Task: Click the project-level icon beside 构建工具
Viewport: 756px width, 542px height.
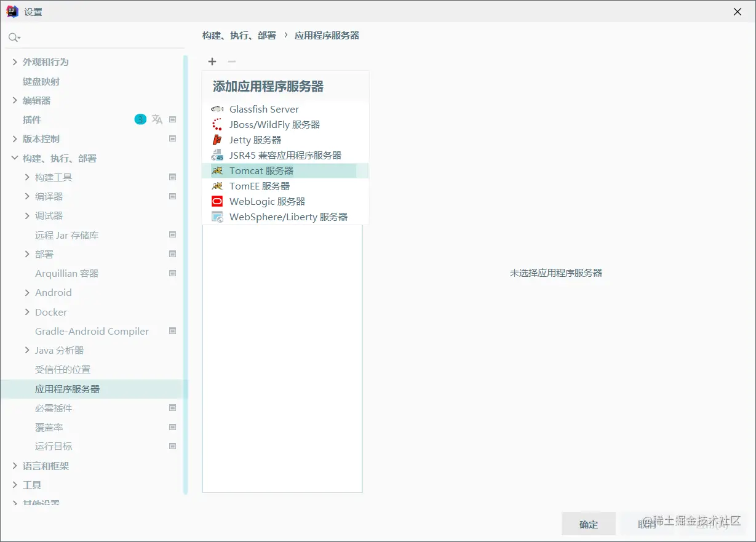Action: [x=173, y=177]
